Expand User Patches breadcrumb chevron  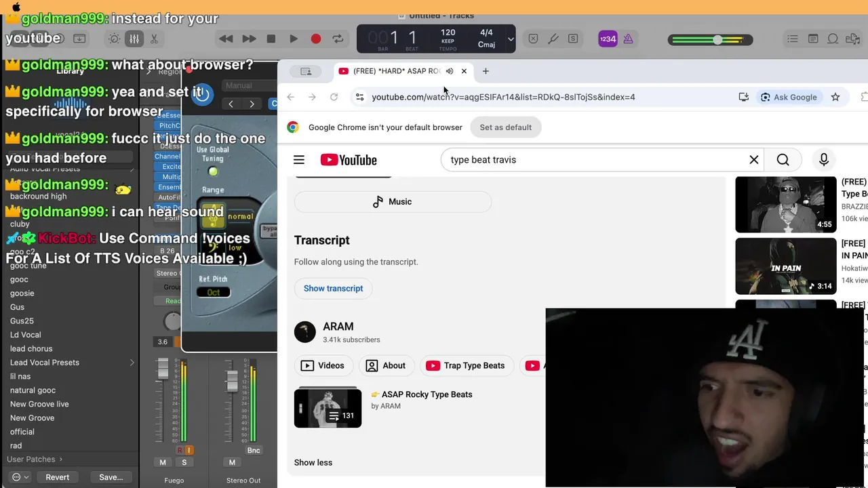tap(60, 459)
